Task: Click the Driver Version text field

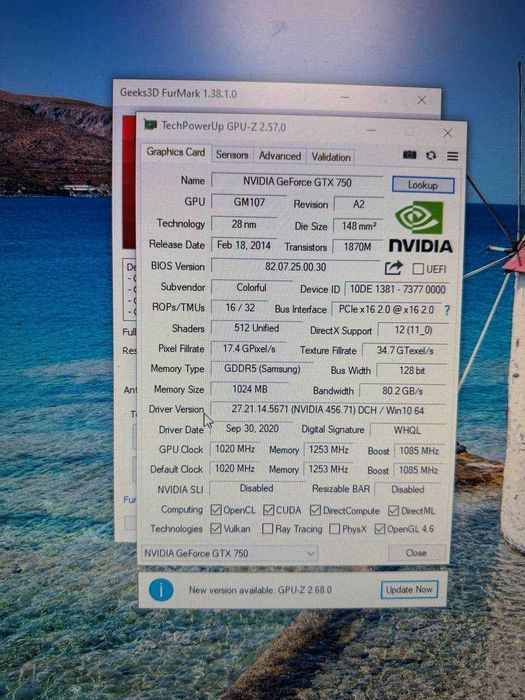Action: point(327,410)
